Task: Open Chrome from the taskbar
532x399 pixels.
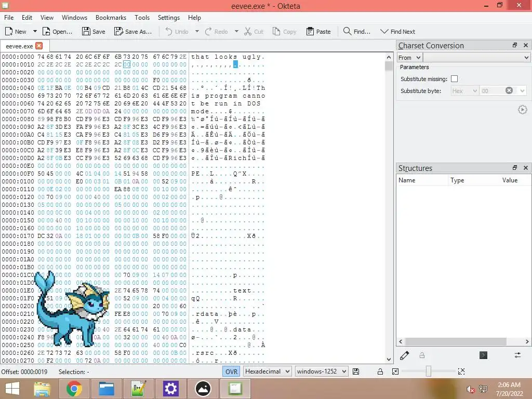Action: (x=74, y=389)
